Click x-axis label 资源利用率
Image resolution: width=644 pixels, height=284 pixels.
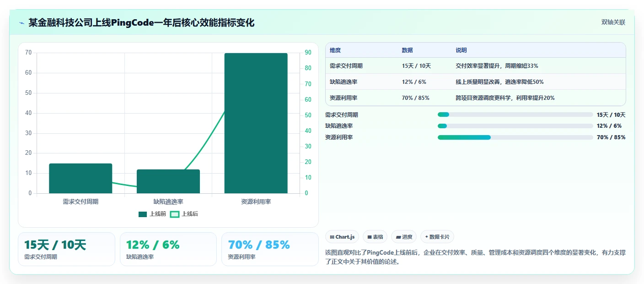pyautogui.click(x=256, y=202)
